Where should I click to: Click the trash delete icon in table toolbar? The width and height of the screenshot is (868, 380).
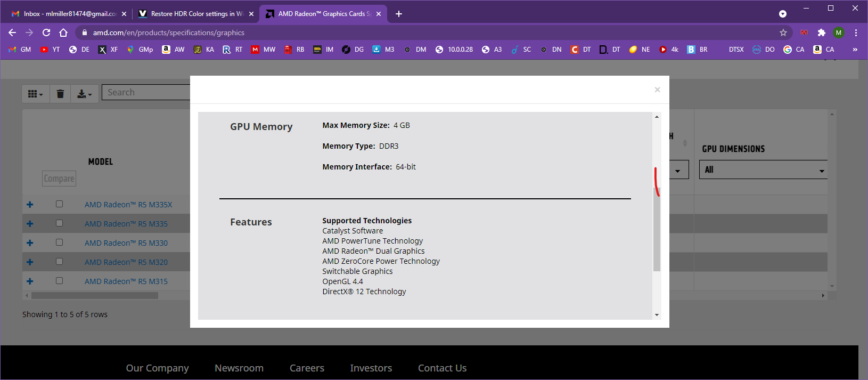(x=60, y=94)
